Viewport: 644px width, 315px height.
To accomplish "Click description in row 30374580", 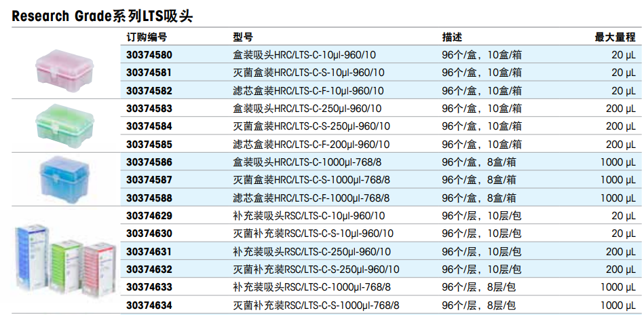I will pos(482,54).
